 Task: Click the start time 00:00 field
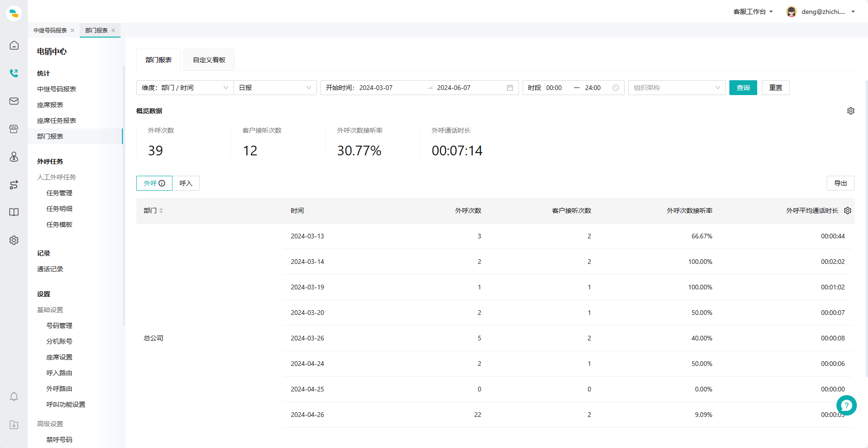click(554, 88)
